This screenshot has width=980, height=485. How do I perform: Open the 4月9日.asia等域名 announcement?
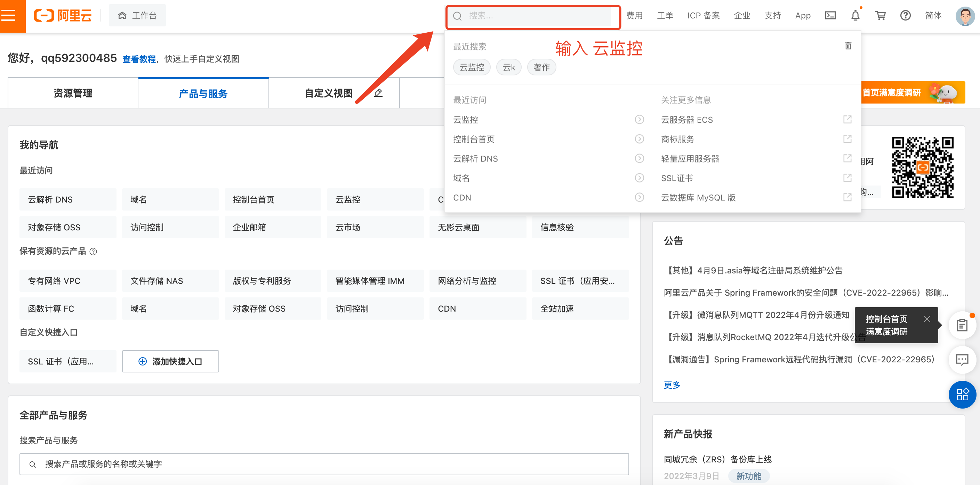point(753,271)
